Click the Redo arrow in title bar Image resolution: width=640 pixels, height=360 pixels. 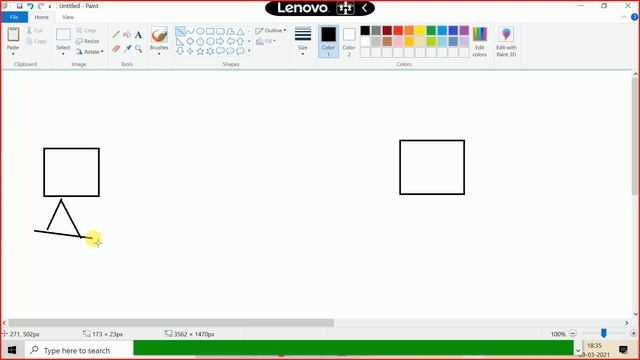(x=40, y=6)
